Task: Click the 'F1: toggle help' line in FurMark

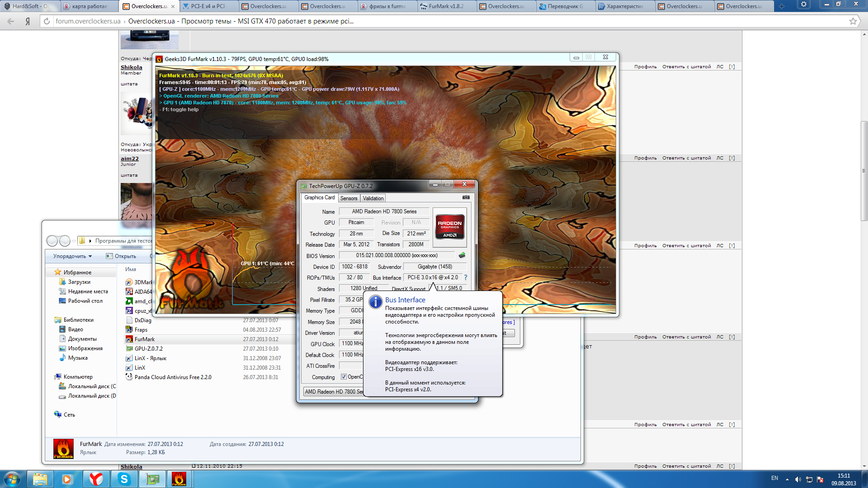Action: [x=179, y=109]
